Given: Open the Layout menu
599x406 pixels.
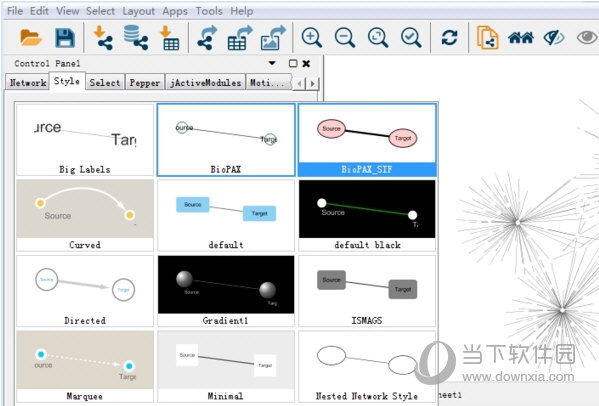Looking at the screenshot, I should click(x=138, y=11).
